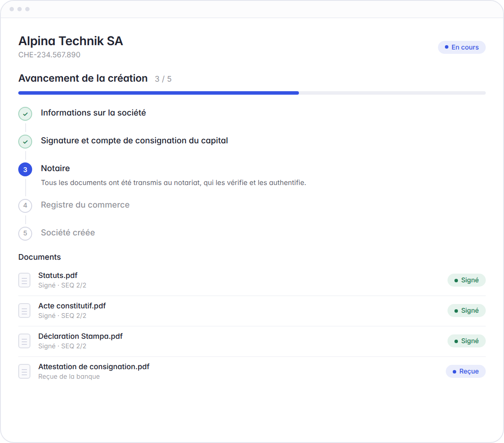Click Signé · SEQ 2/2 under Acte constitutif.pdf
This screenshot has height=443, width=504.
pyautogui.click(x=63, y=316)
